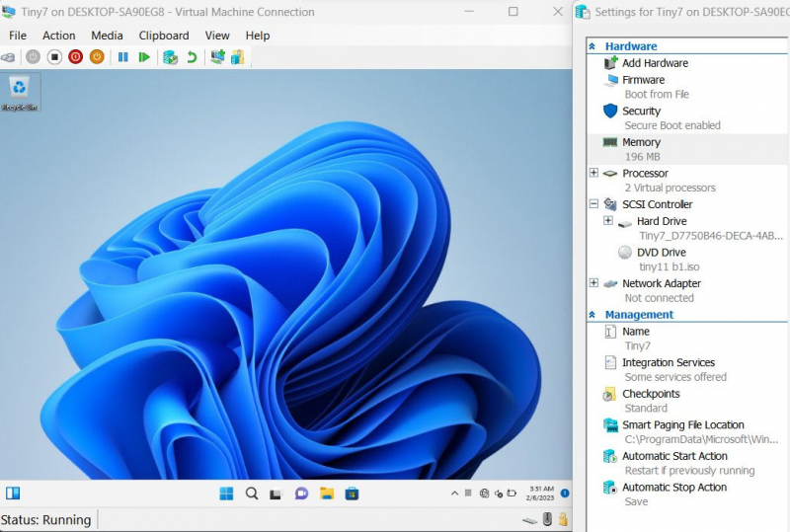The image size is (790, 532).
Task: Collapse the Hardware section header
Action: click(592, 46)
